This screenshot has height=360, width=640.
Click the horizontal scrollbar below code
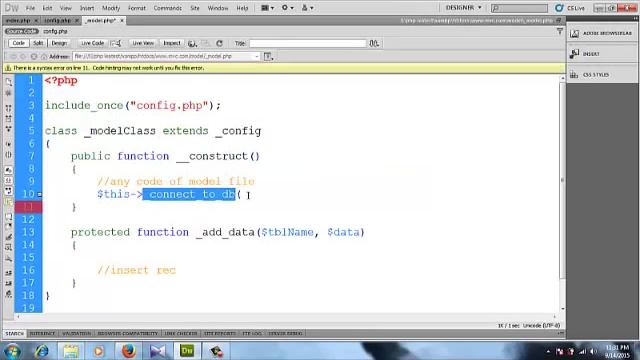286,316
